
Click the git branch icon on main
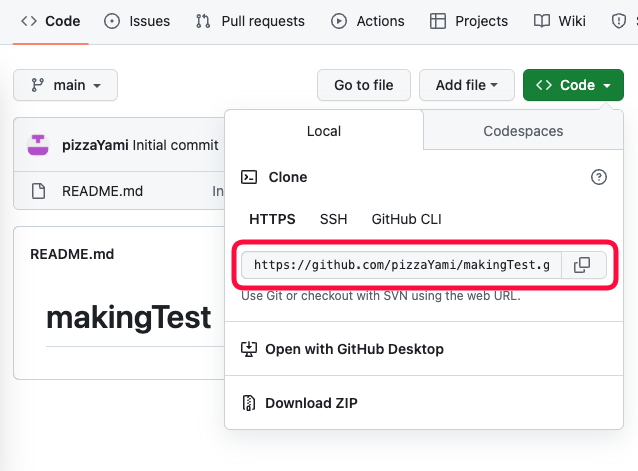[37, 85]
